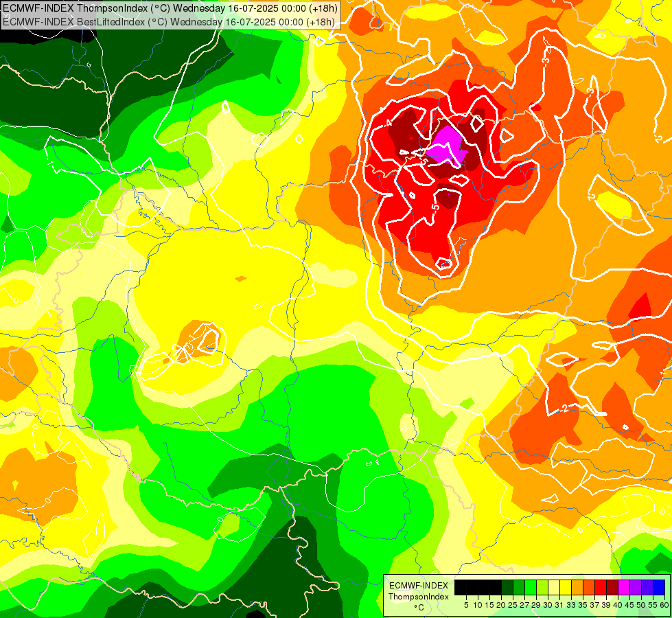Screen dimensions: 672x618
Task: Click the 'ThompsonIndex' label in the legend box
Action: coord(419,597)
